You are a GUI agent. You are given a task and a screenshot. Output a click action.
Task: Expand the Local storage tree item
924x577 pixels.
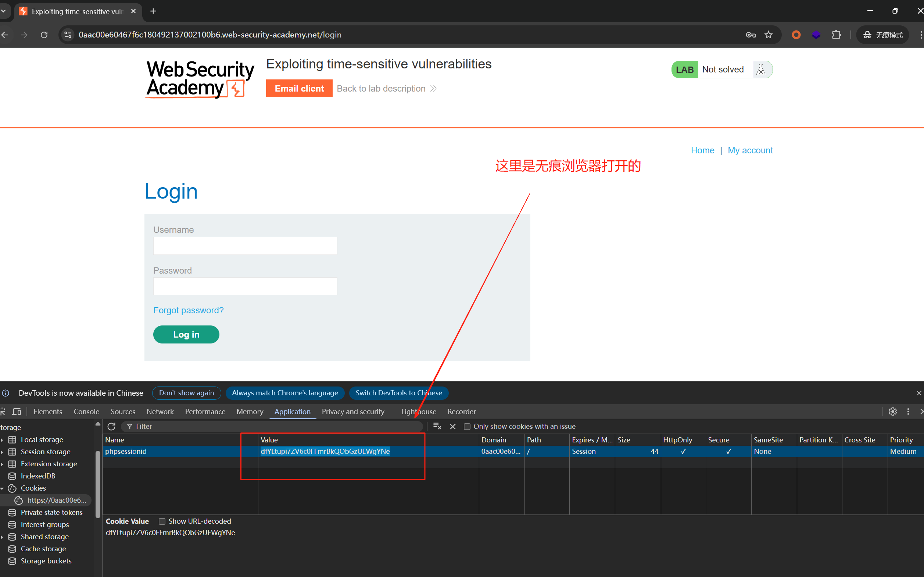(x=2, y=440)
